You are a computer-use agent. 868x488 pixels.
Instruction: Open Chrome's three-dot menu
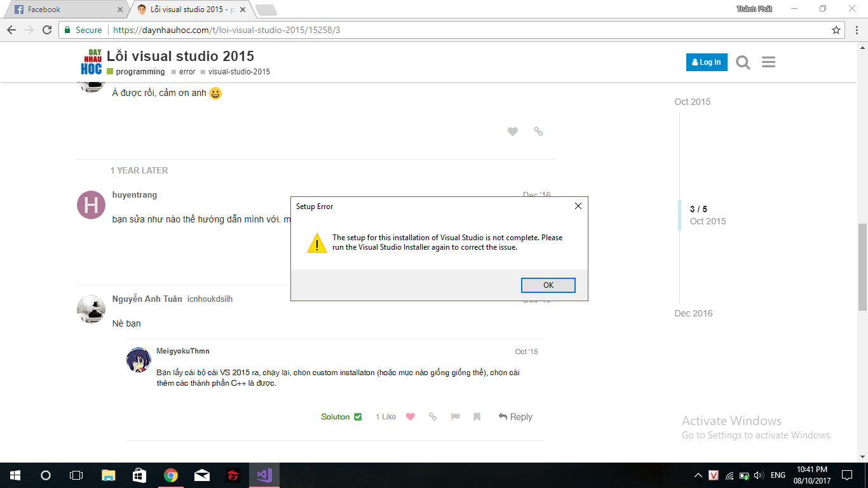pyautogui.click(x=855, y=30)
